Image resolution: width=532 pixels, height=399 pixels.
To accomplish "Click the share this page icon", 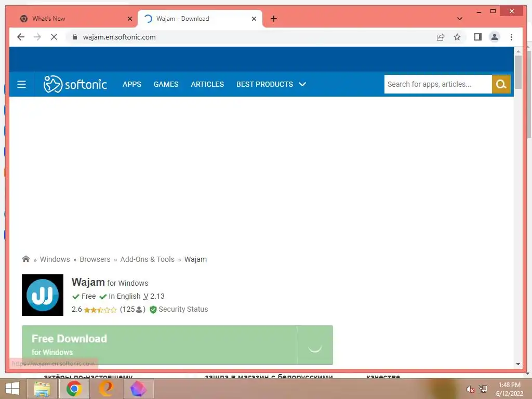I will (x=441, y=37).
